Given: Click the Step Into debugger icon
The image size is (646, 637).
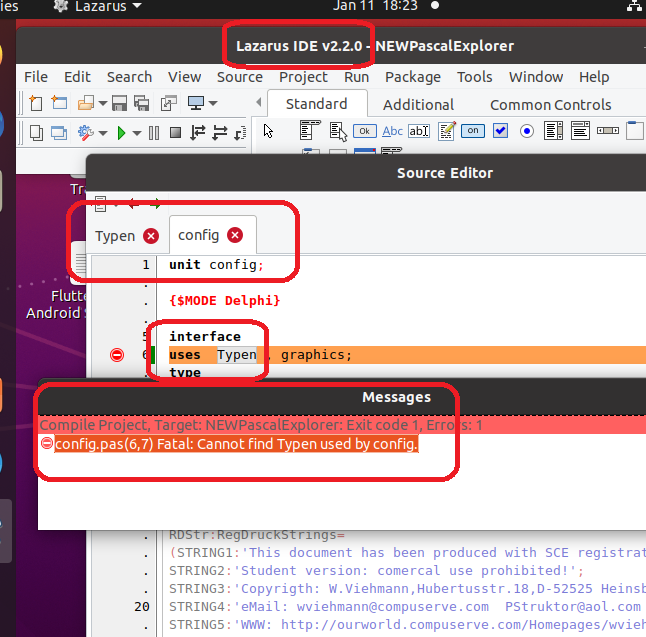Looking at the screenshot, I should pos(198,133).
